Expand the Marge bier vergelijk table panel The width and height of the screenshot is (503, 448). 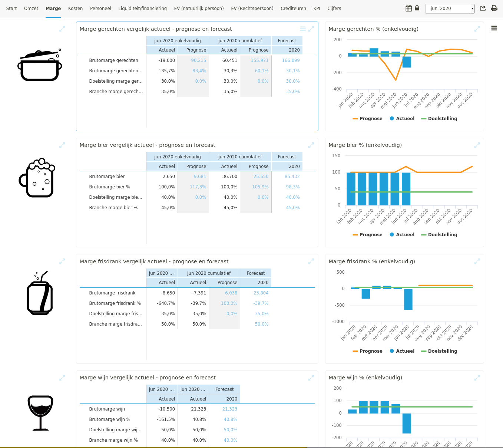coord(311,145)
